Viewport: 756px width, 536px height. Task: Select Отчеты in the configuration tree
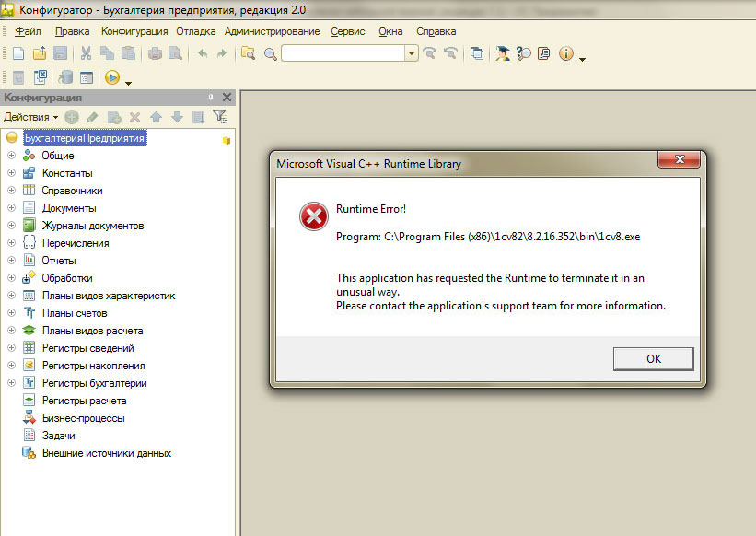click(59, 261)
